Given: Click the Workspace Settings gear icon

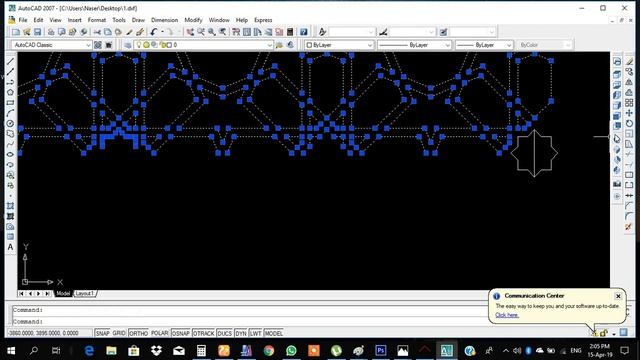Looking at the screenshot, I should point(98,45).
